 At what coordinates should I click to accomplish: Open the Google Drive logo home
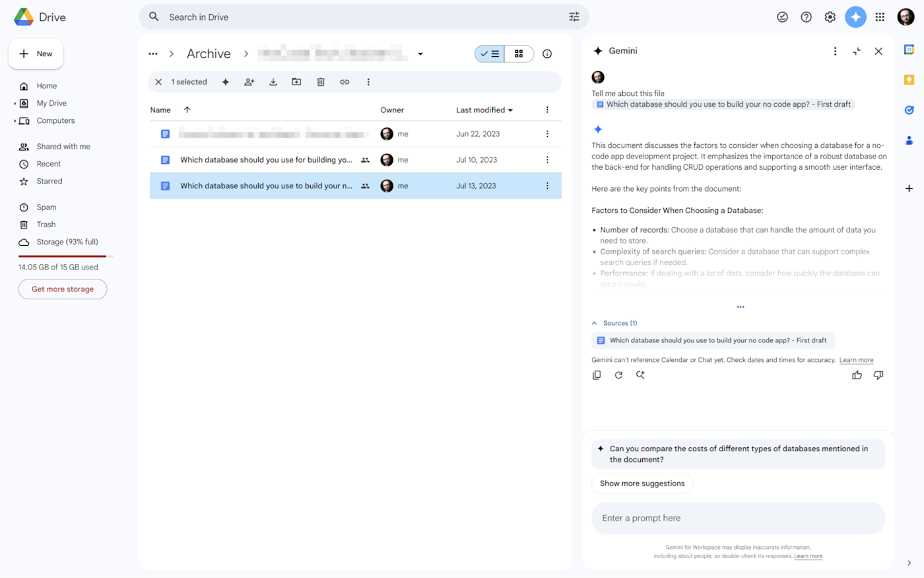point(40,17)
